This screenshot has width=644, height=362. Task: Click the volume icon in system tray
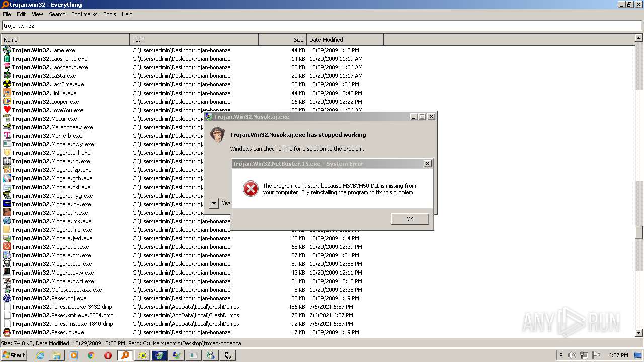[x=572, y=355]
